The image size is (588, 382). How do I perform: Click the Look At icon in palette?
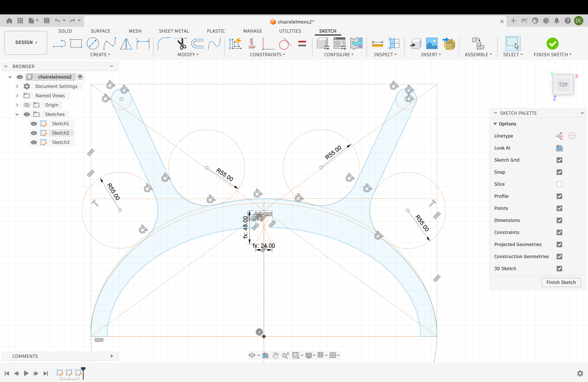pyautogui.click(x=559, y=148)
